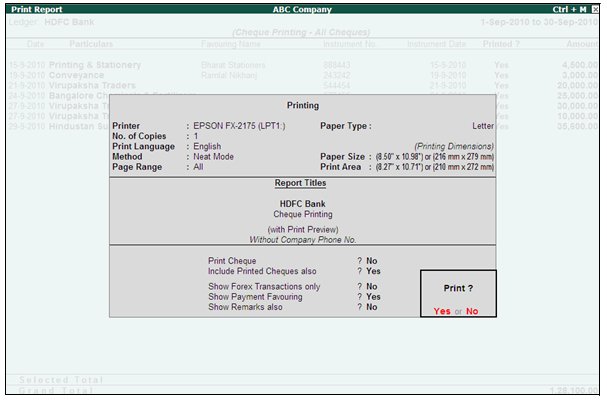Image resolution: width=607 pixels, height=402 pixels.
Task: Close the Print Report window
Action: pyautogui.click(x=595, y=9)
